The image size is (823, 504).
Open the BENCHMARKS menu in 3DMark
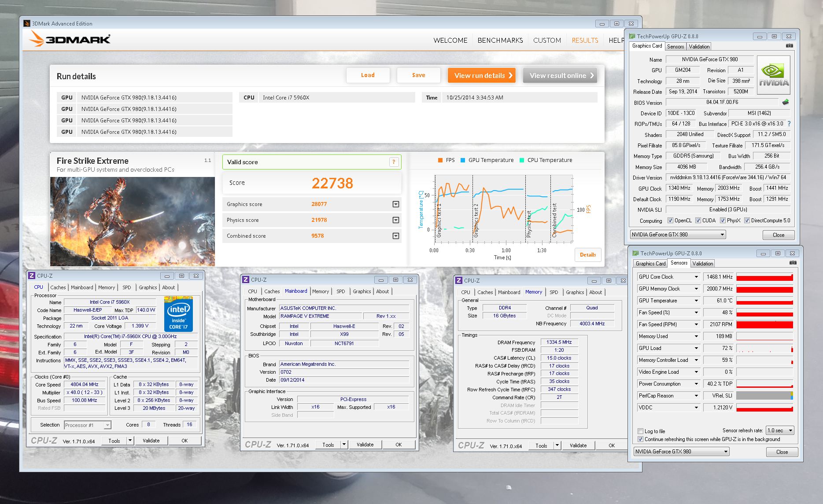500,40
